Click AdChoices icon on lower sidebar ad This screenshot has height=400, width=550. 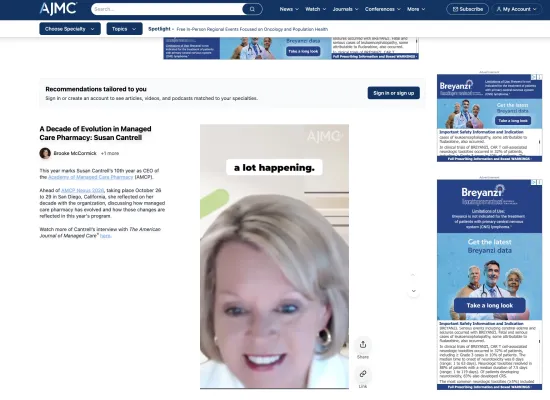coord(534,182)
